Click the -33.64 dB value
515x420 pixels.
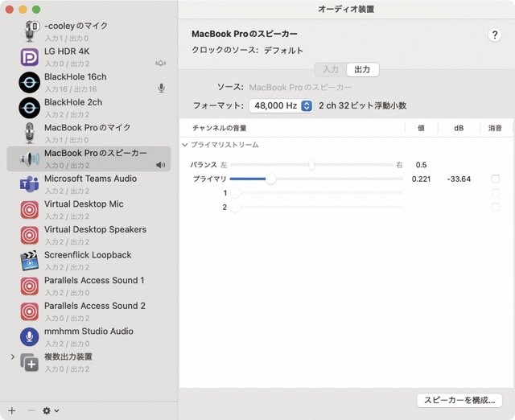[459, 179]
